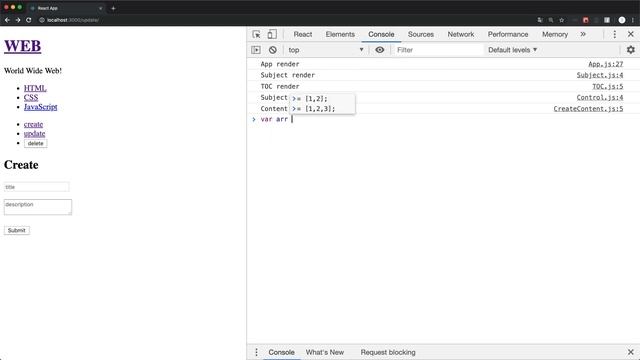The height and width of the screenshot is (360, 640).
Task: Clear console with the circle-slash icon
Action: [273, 50]
